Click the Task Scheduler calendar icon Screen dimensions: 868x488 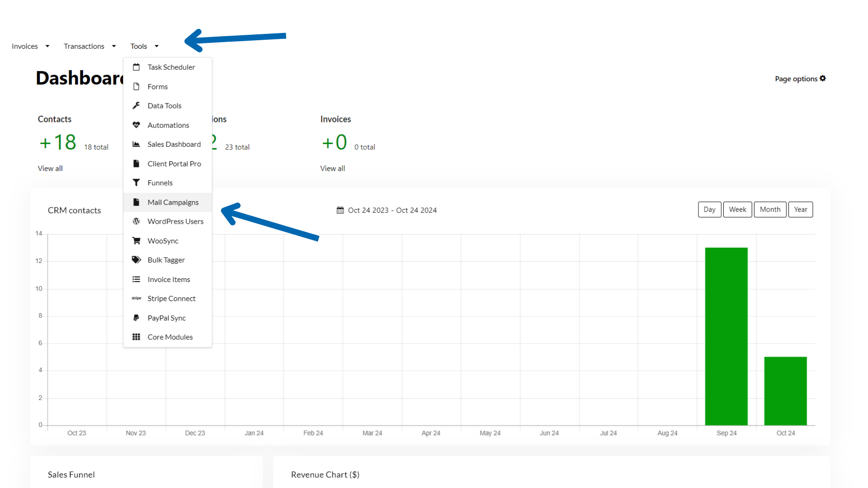tap(136, 67)
